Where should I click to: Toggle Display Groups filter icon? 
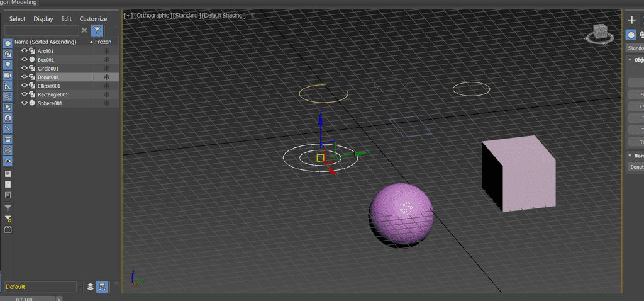tap(8, 108)
